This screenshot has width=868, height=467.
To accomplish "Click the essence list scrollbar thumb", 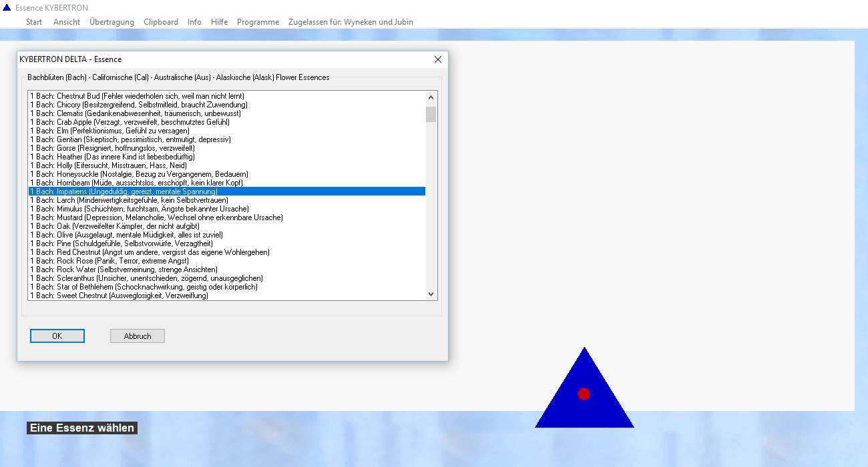I will [x=431, y=114].
